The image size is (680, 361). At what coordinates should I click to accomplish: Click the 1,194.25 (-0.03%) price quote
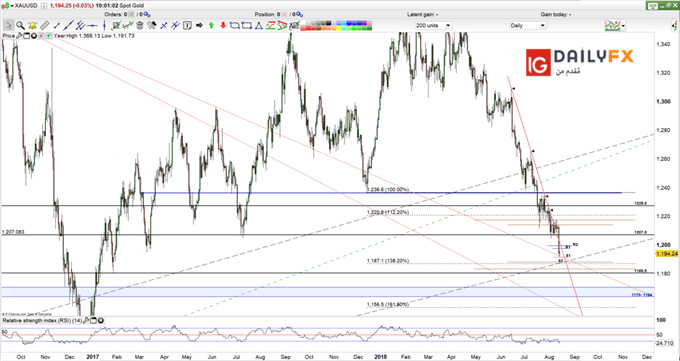(x=72, y=6)
